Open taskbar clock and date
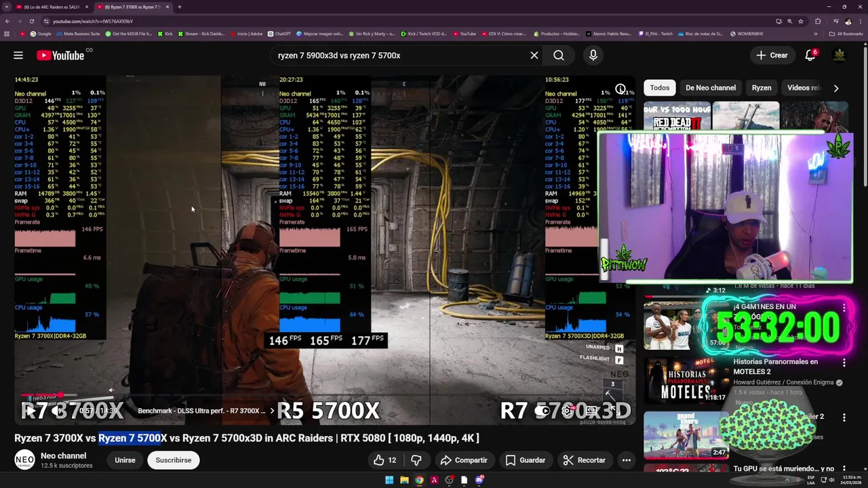 (x=852, y=480)
